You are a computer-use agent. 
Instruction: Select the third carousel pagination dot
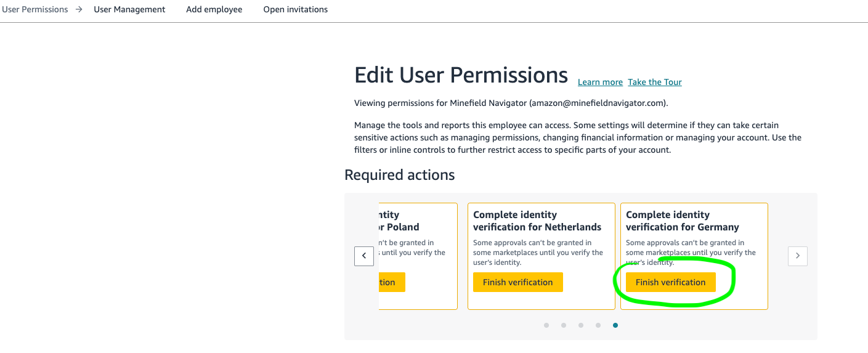[x=581, y=325]
